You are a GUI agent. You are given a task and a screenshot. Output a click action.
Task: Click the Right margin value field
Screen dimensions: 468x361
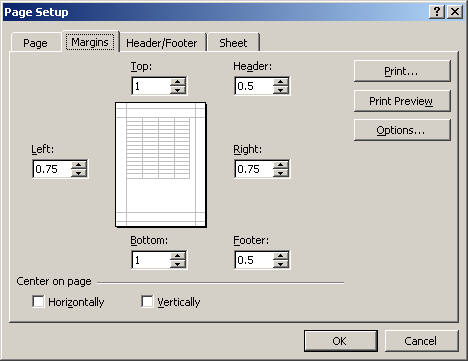click(x=254, y=169)
